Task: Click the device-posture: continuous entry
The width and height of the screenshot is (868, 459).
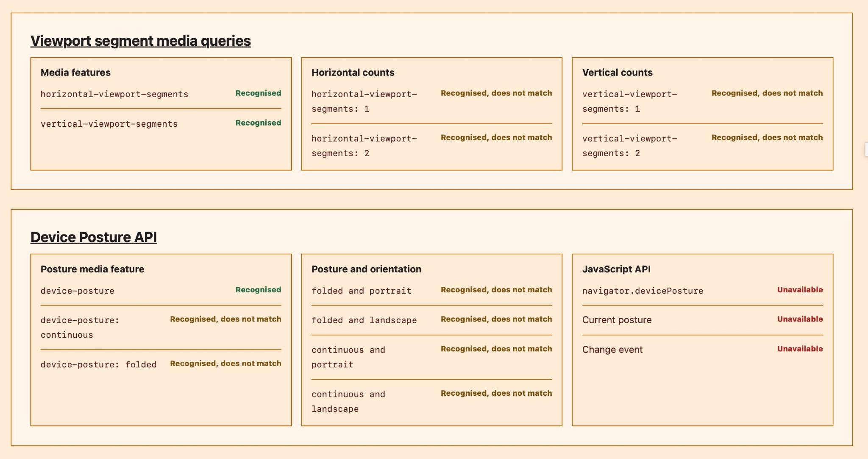Action: point(161,327)
